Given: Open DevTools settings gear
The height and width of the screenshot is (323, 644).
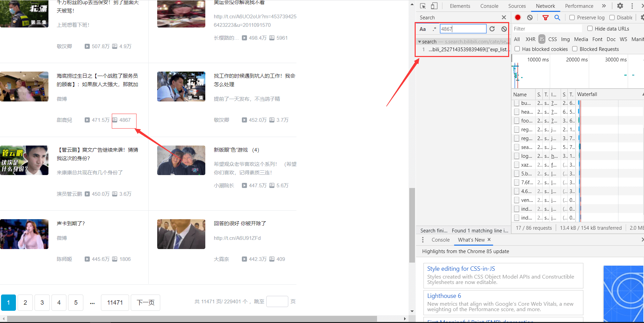Looking at the screenshot, I should pos(620,6).
